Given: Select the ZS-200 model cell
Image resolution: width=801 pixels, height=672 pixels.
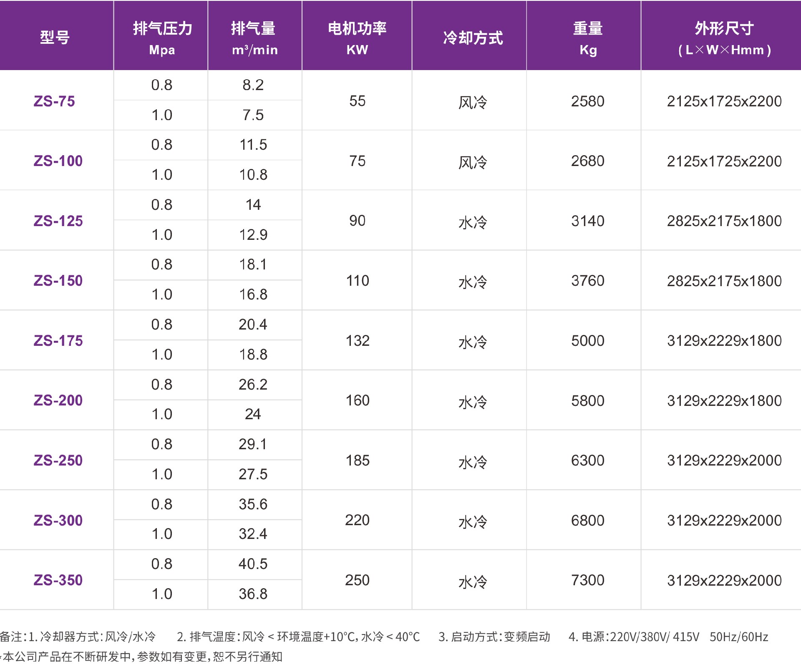Looking at the screenshot, I should pos(58,400).
